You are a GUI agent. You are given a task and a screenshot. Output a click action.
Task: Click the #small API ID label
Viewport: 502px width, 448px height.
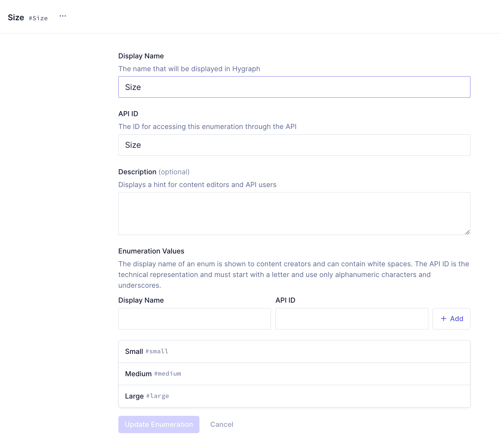pos(157,351)
